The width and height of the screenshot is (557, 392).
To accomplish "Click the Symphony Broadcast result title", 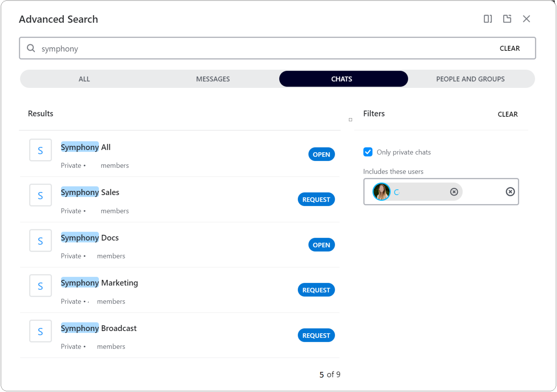I will 99,328.
